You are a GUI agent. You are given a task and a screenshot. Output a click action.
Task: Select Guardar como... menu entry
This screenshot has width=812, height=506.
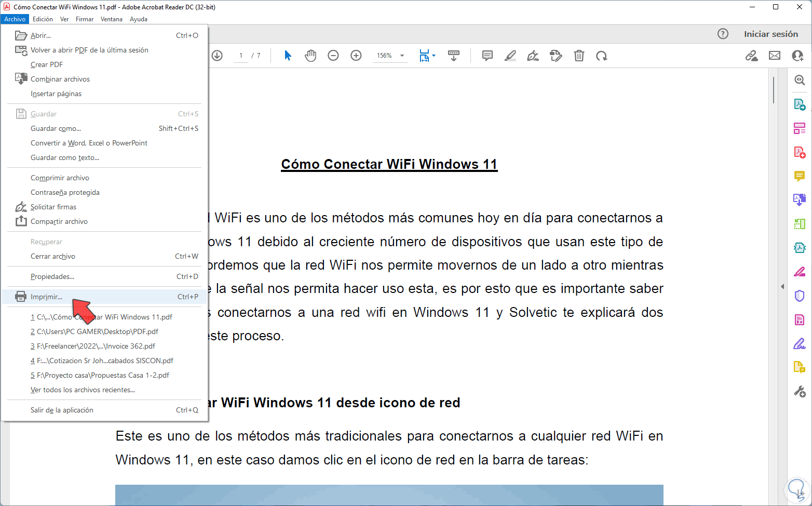104,128
